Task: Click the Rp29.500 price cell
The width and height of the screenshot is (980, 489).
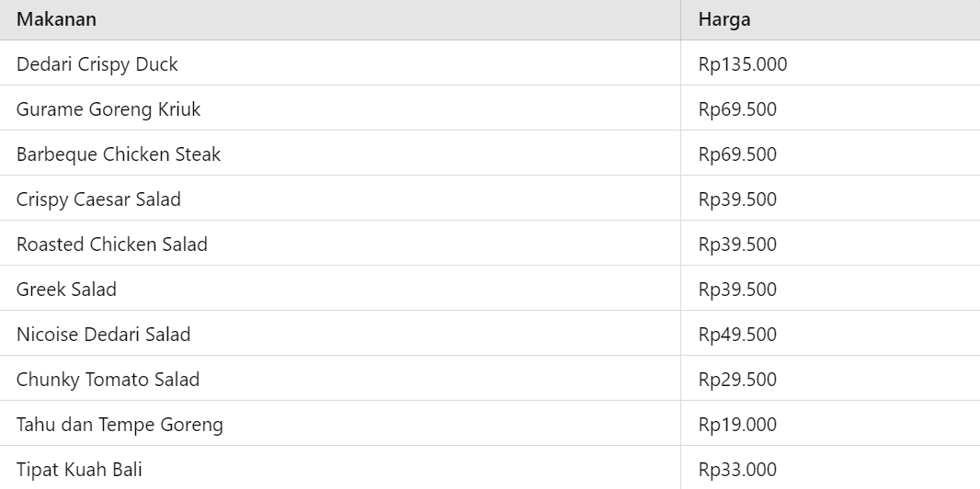Action: click(737, 380)
